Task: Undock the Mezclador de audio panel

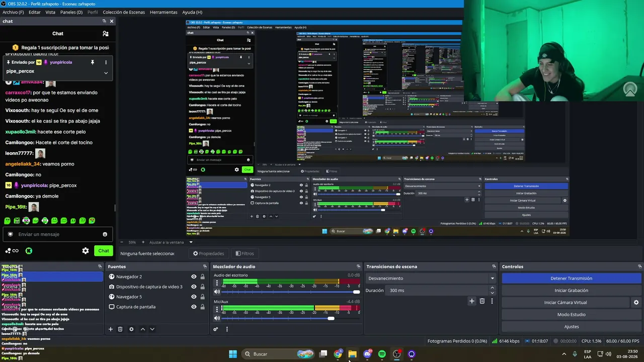Action: pos(358,266)
